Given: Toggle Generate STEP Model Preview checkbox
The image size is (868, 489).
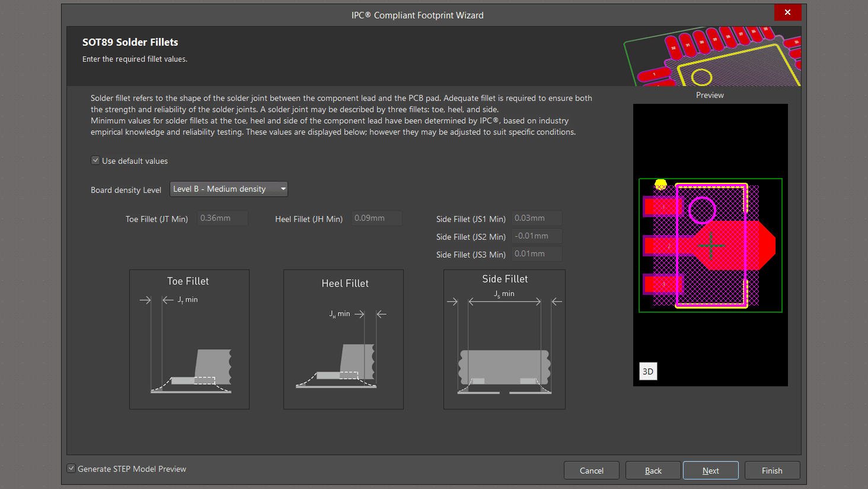Looking at the screenshot, I should point(71,468).
